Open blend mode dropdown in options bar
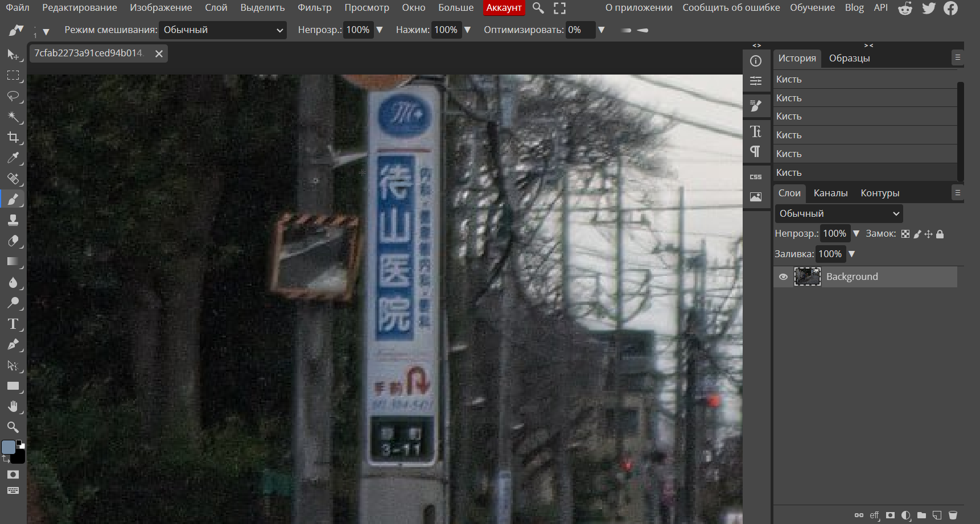Screen dimensions: 980x524 click(223, 30)
